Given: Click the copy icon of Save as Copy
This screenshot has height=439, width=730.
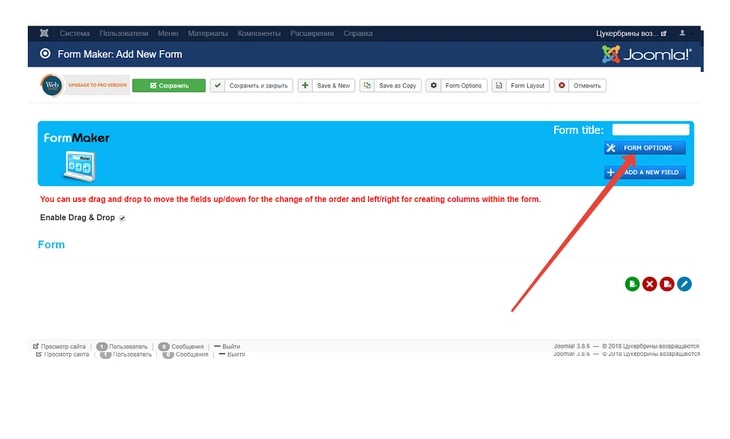Looking at the screenshot, I should click(x=367, y=86).
